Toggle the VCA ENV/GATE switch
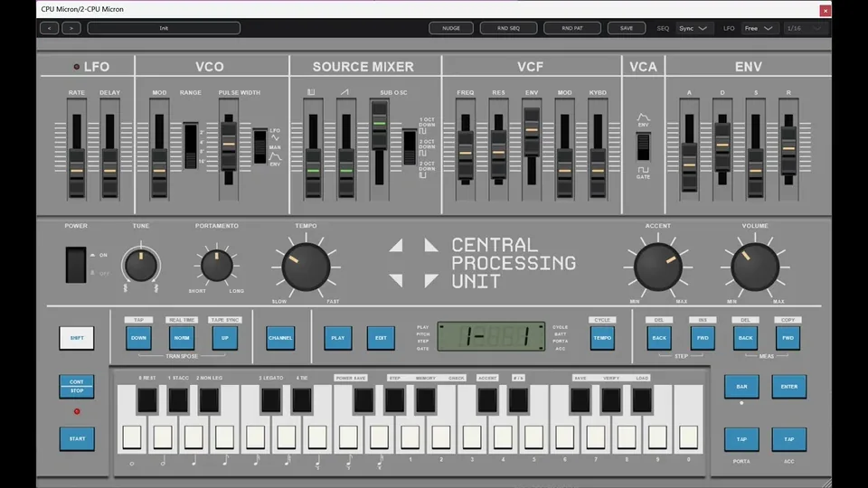868x488 pixels. (x=643, y=146)
